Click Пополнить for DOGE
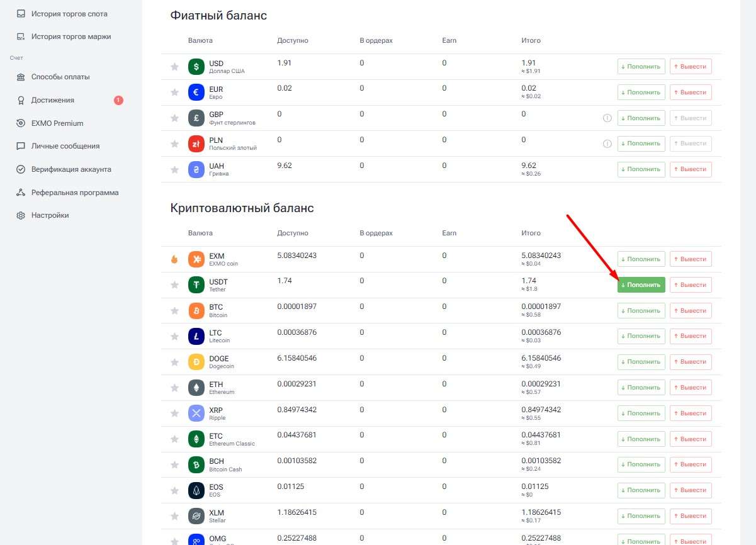The width and height of the screenshot is (756, 545). [641, 362]
